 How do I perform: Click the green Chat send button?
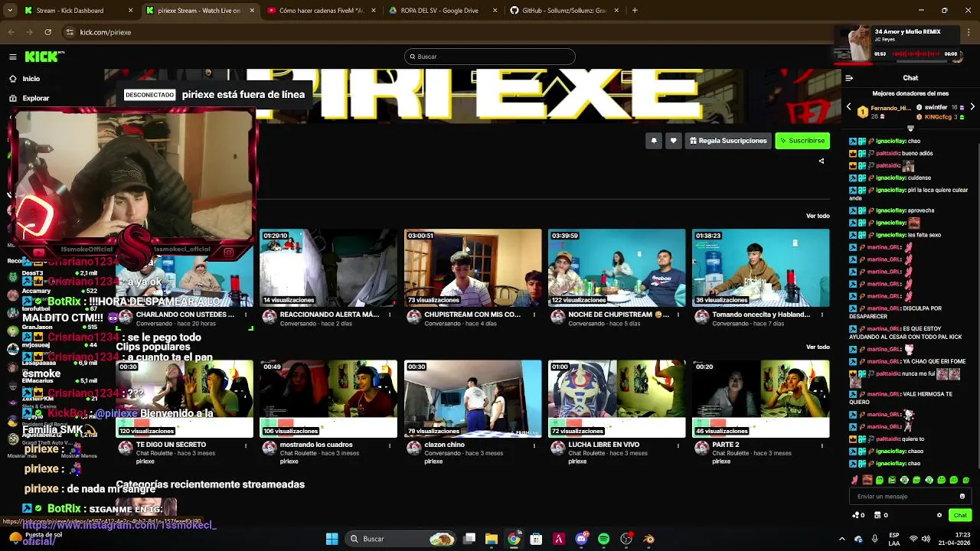[960, 515]
